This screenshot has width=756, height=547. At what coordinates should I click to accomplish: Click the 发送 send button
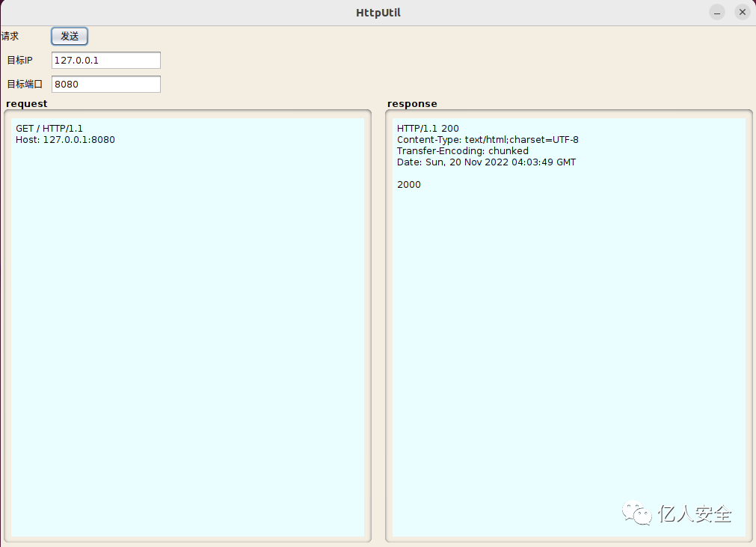click(x=70, y=36)
